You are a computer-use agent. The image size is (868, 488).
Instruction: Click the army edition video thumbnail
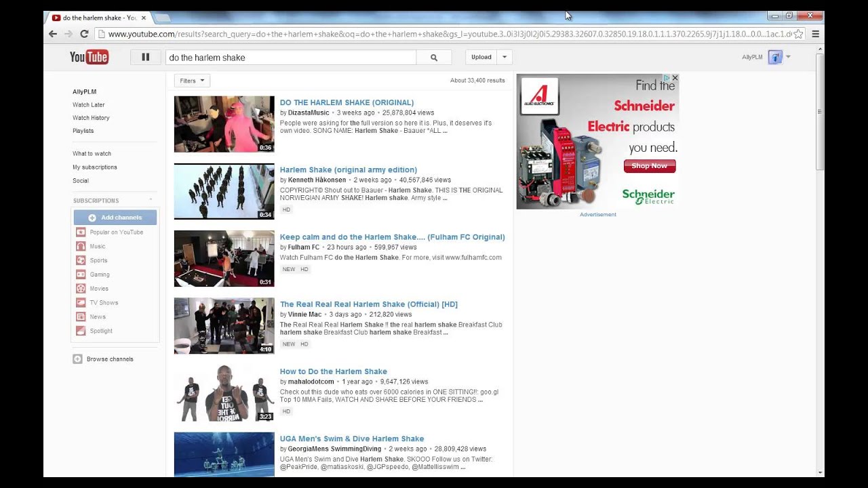point(224,191)
